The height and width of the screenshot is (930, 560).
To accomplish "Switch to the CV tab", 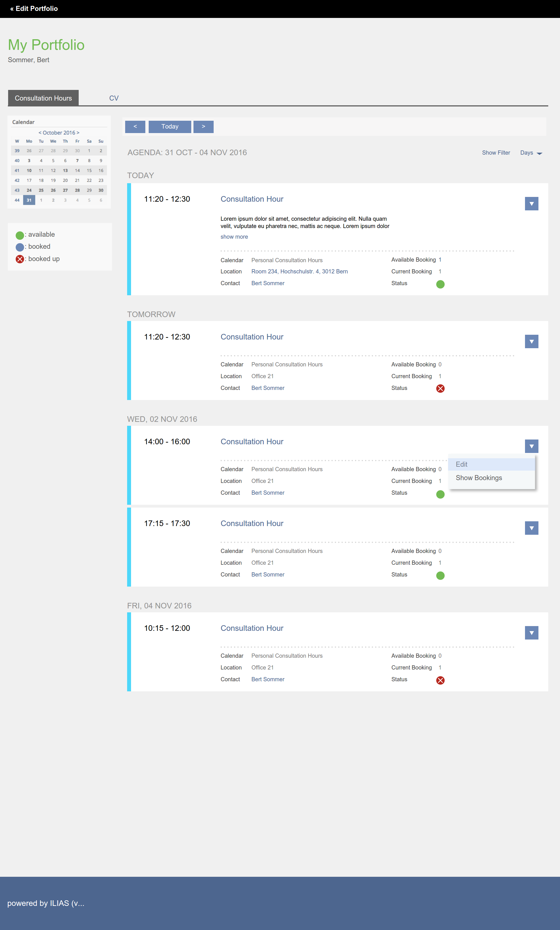I will pyautogui.click(x=114, y=98).
